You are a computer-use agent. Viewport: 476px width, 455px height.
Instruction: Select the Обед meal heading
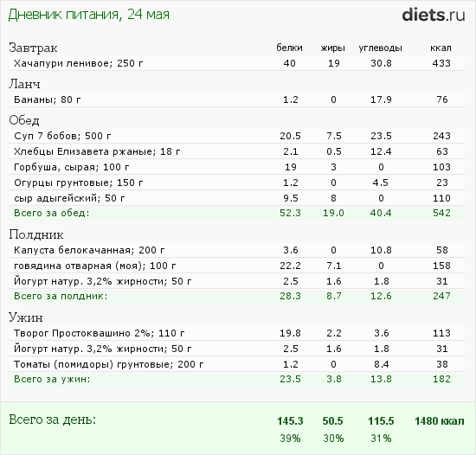[24, 120]
